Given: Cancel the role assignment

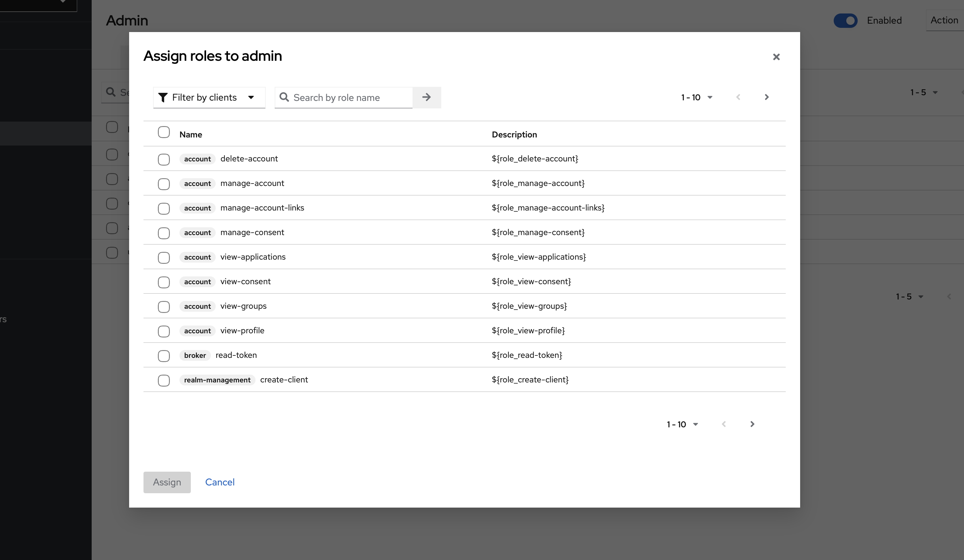Looking at the screenshot, I should (x=220, y=482).
